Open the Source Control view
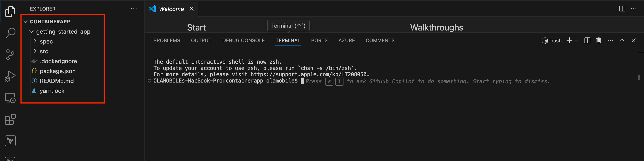644x161 pixels. click(x=10, y=54)
